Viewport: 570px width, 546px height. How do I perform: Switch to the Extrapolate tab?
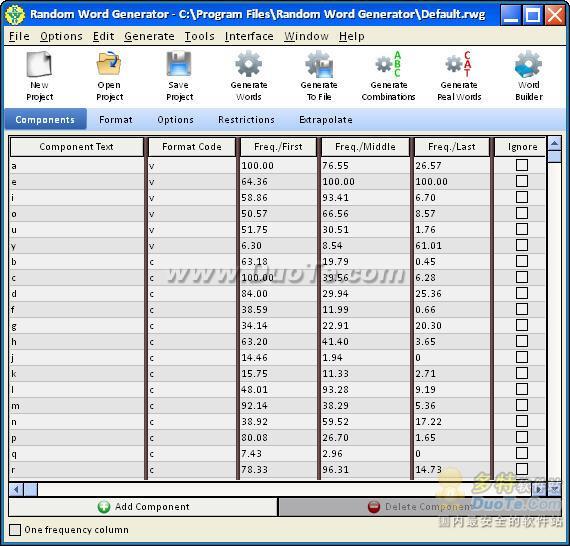coord(326,120)
